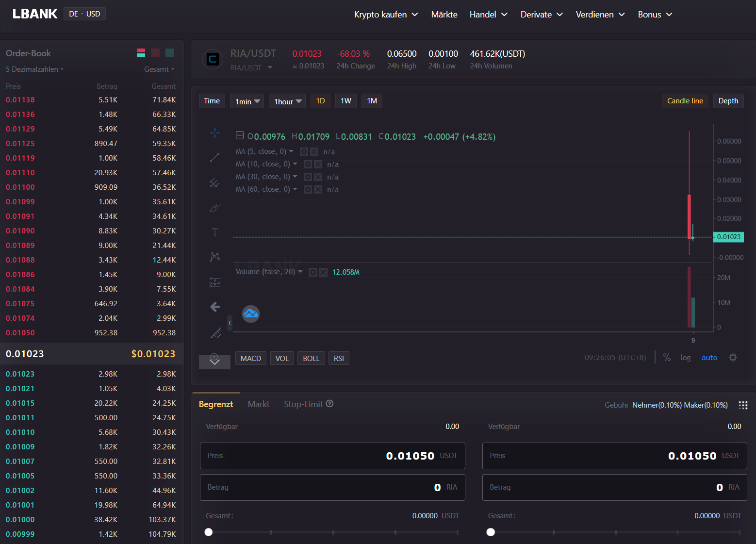
Task: Expand MA (5, close, 0) indicator menu
Action: point(291,151)
